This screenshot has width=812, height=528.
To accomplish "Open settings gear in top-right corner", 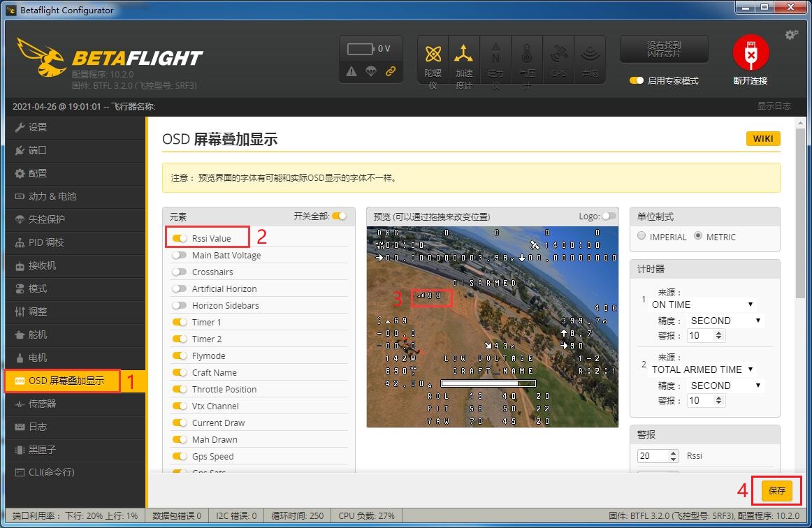I will (x=791, y=35).
